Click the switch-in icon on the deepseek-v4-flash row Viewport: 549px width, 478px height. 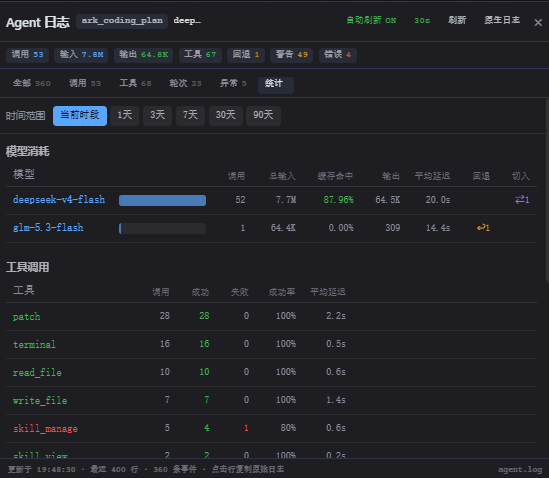(522, 200)
